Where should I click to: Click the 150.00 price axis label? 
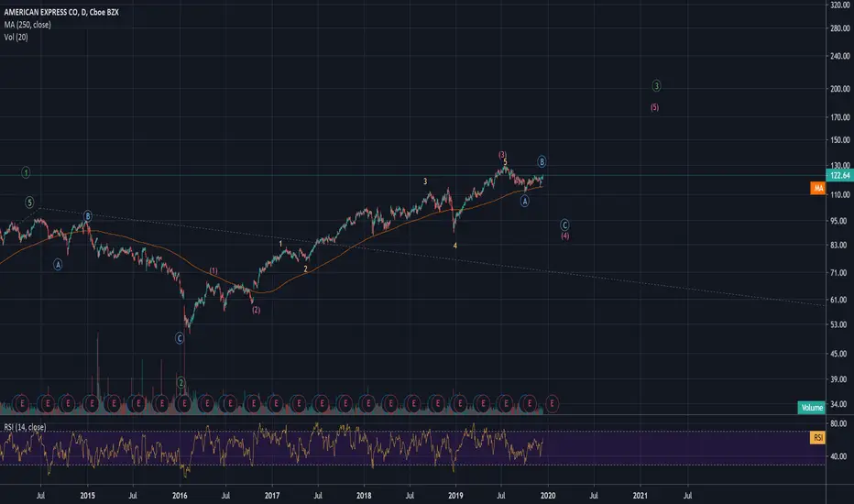[840, 140]
